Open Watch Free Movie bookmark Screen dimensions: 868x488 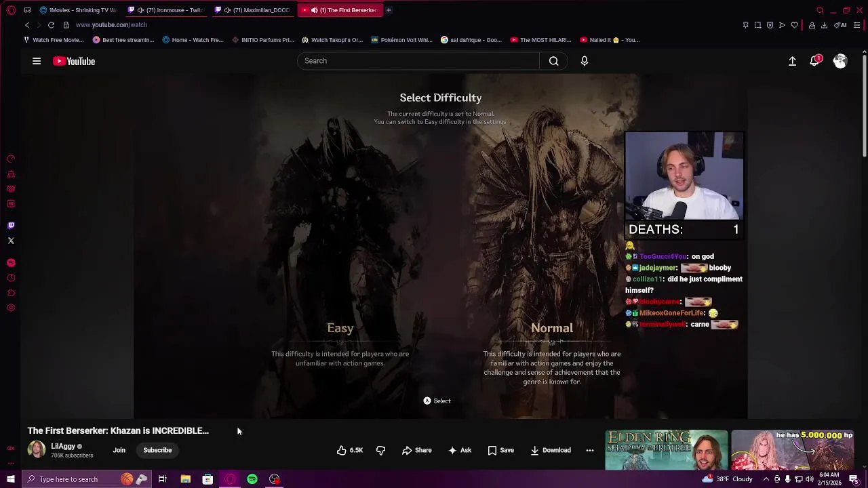coord(54,40)
